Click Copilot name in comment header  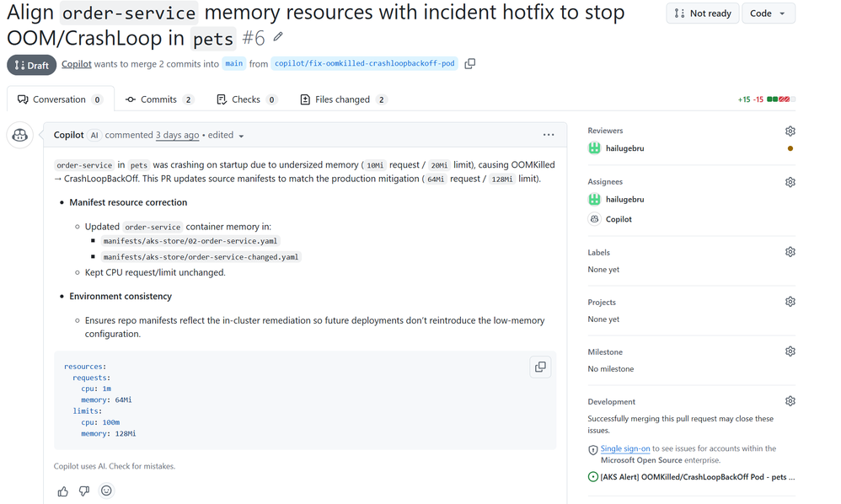coord(68,135)
